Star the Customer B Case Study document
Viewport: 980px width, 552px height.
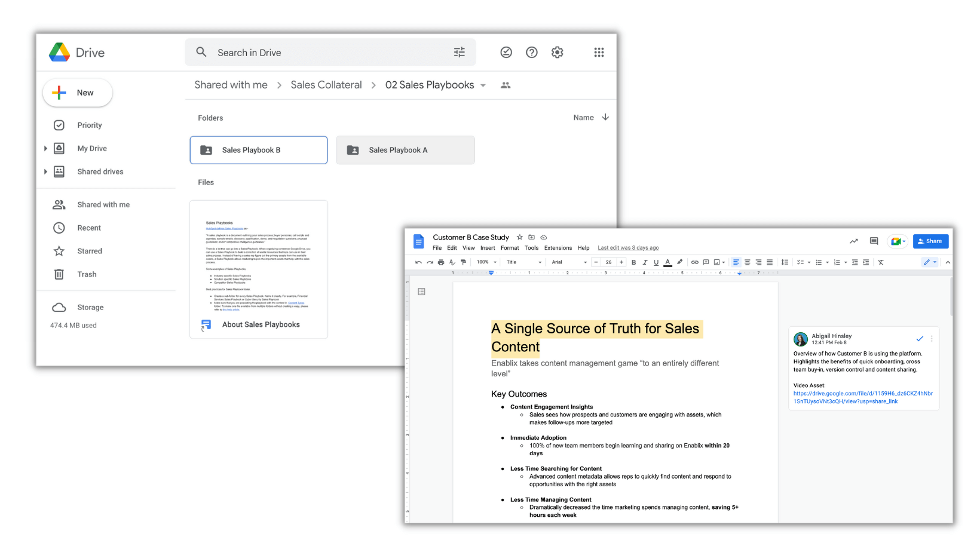tap(520, 237)
